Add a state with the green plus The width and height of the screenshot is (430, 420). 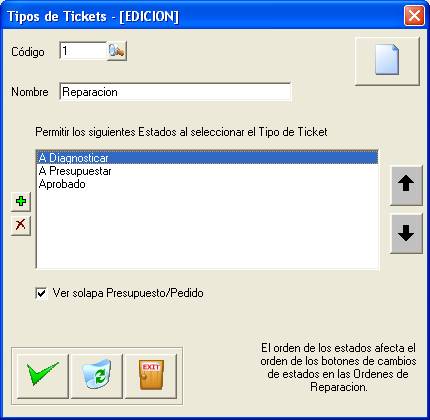(21, 201)
